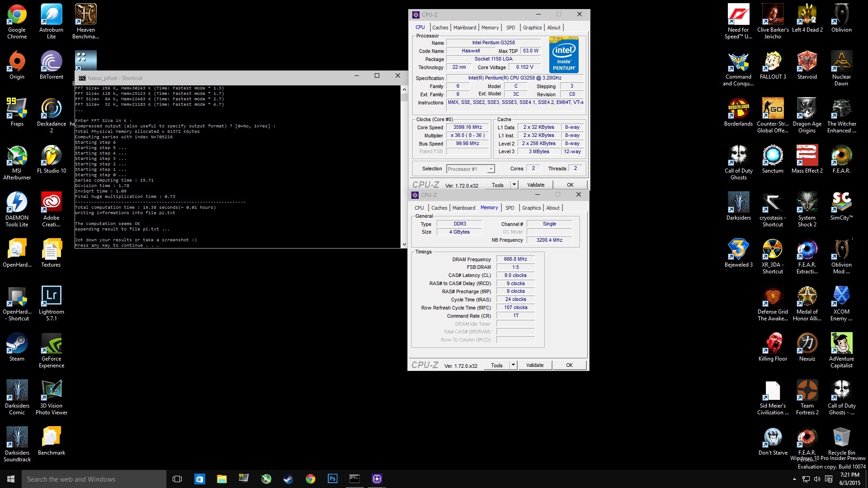Launch SimCity desktop shortcut
The width and height of the screenshot is (868, 488).
[x=841, y=206]
